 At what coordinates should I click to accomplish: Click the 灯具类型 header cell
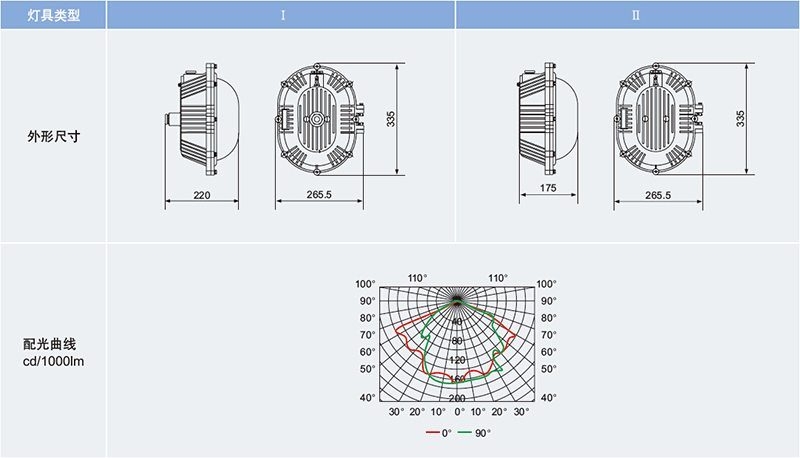[x=53, y=15]
